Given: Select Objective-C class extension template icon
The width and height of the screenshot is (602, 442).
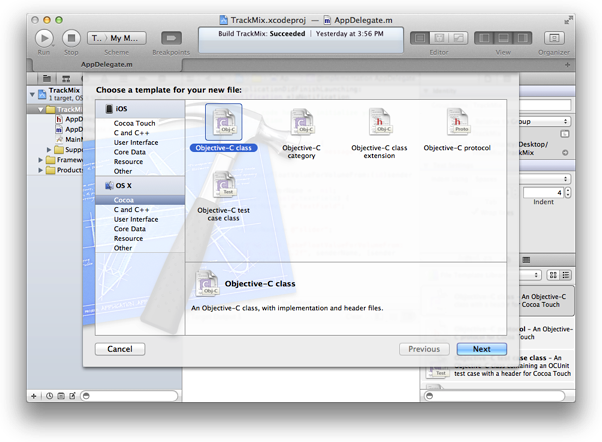Looking at the screenshot, I should tap(379, 122).
